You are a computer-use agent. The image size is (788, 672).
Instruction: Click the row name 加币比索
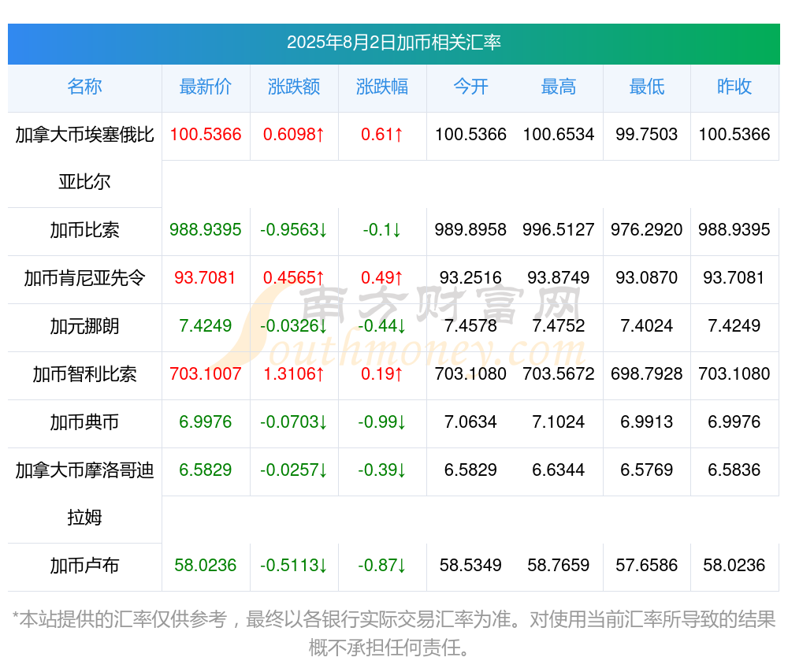(84, 230)
